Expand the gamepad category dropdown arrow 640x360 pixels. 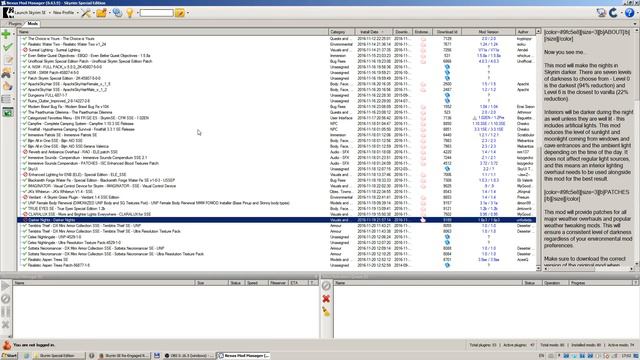click(x=13, y=73)
